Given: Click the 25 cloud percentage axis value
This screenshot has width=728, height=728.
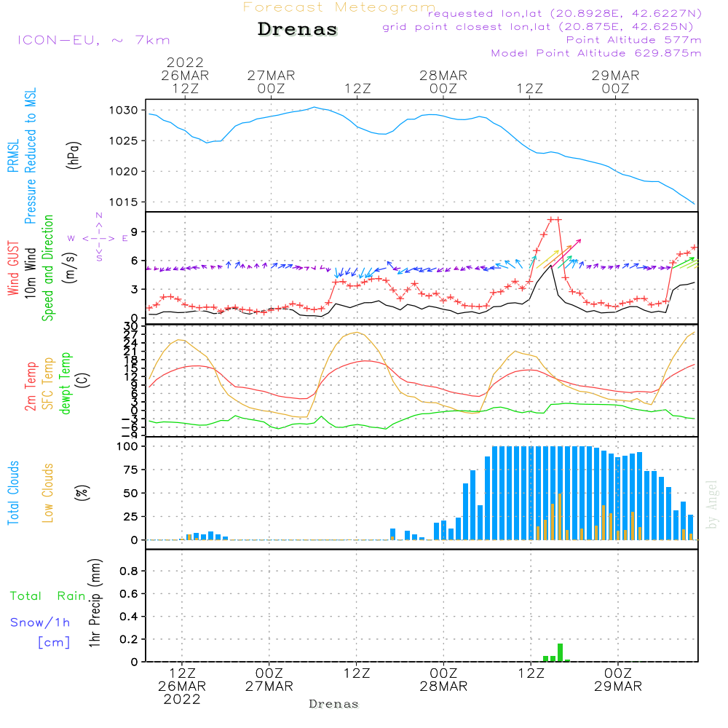Looking at the screenshot, I should (131, 516).
